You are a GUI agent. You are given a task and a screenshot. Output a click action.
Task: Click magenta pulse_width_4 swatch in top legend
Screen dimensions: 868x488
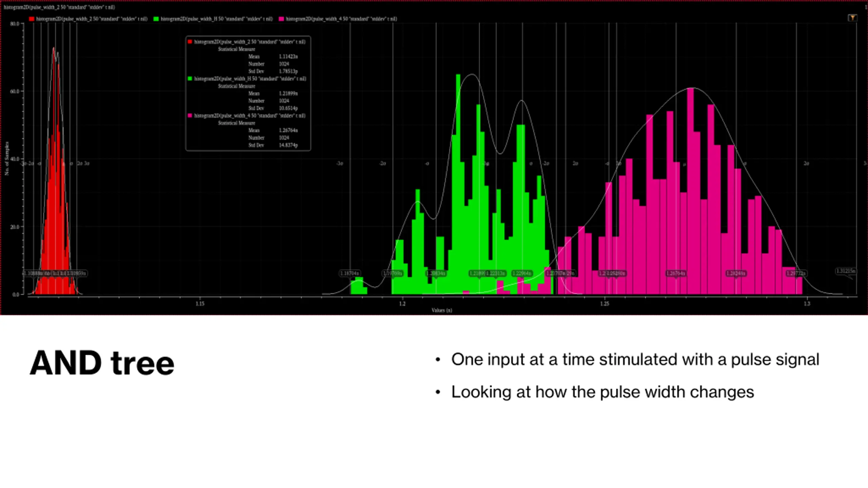(x=281, y=19)
